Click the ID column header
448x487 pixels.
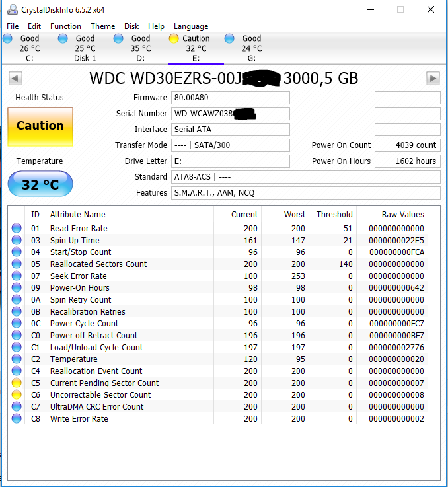[35, 215]
